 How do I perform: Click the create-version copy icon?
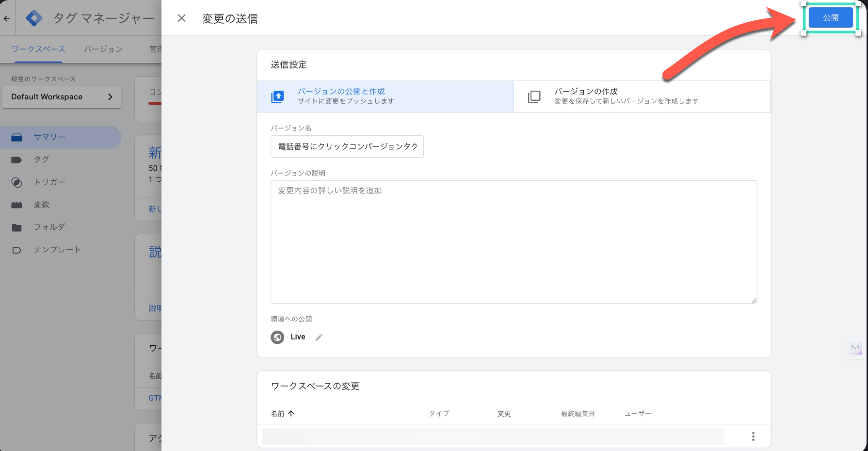pyautogui.click(x=534, y=97)
